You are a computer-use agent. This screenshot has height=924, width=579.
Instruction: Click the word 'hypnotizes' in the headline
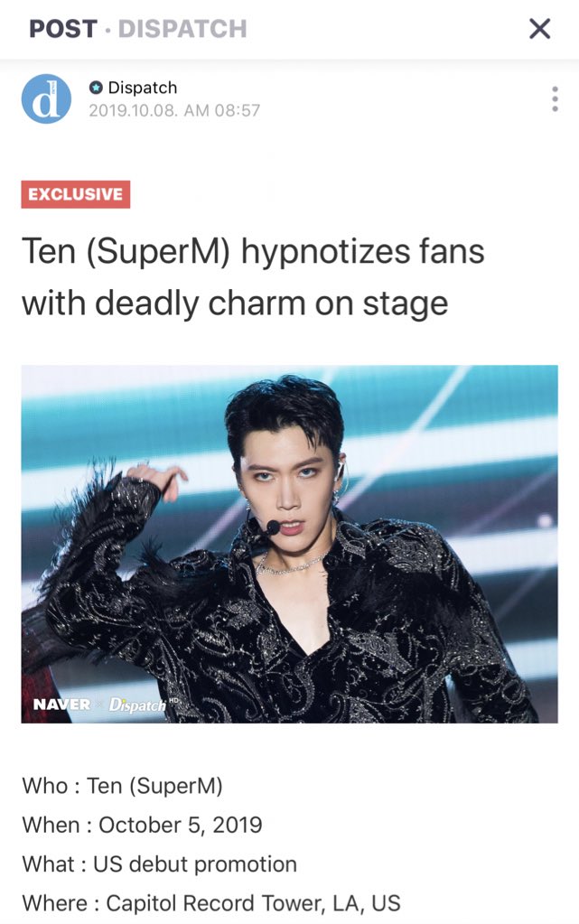[325, 252]
